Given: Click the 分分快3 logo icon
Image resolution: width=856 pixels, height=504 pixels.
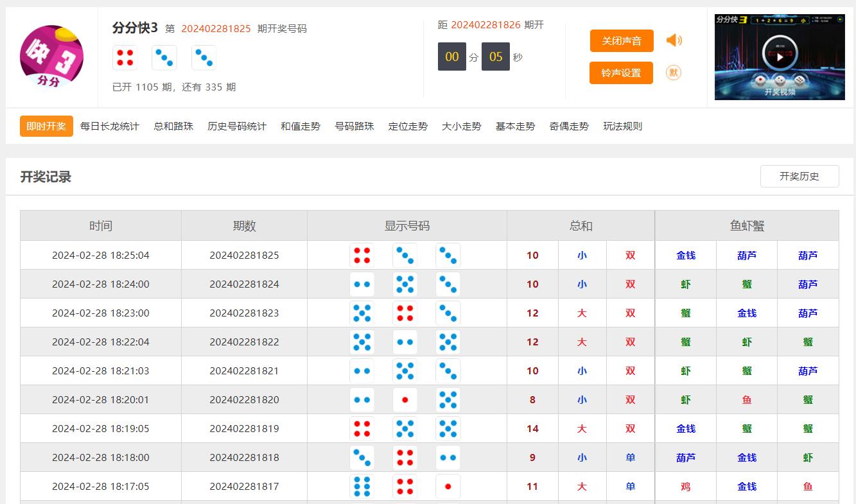Looking at the screenshot, I should click(x=52, y=58).
